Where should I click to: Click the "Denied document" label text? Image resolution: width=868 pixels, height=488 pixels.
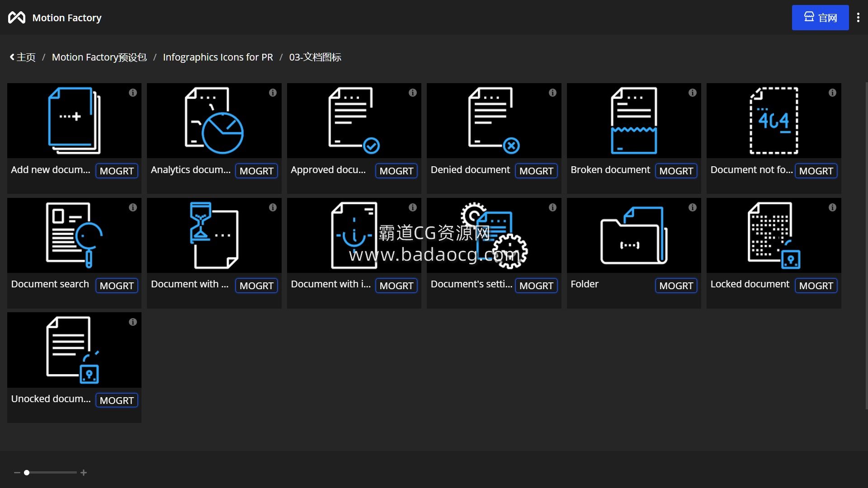[x=470, y=170]
